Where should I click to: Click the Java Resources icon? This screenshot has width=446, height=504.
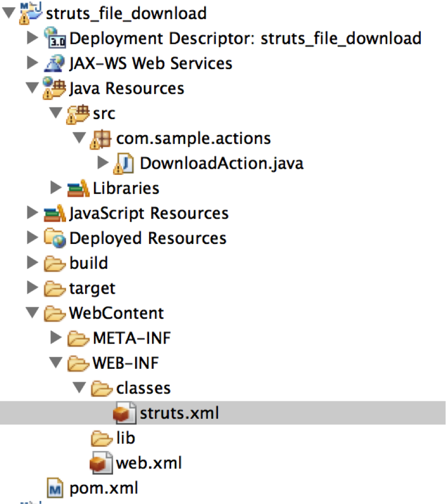point(55,88)
